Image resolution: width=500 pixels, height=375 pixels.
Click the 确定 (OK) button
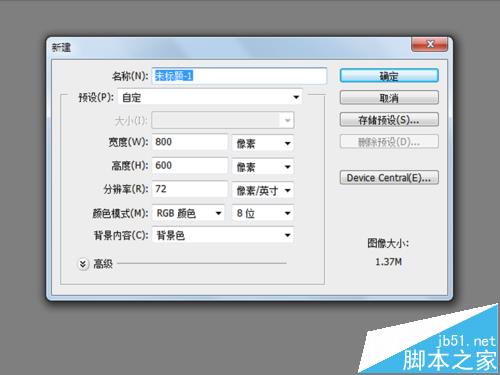[389, 76]
